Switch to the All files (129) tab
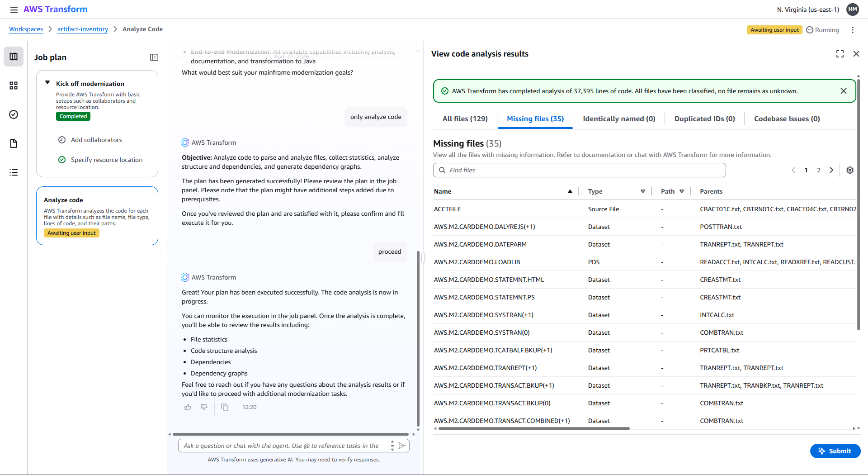The width and height of the screenshot is (868, 475). click(x=465, y=119)
